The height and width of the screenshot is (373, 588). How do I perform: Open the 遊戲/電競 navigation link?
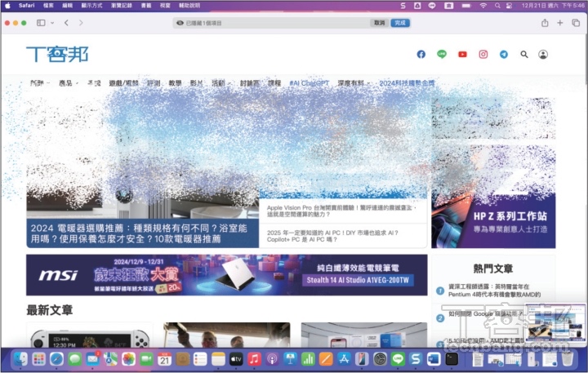[x=124, y=83]
